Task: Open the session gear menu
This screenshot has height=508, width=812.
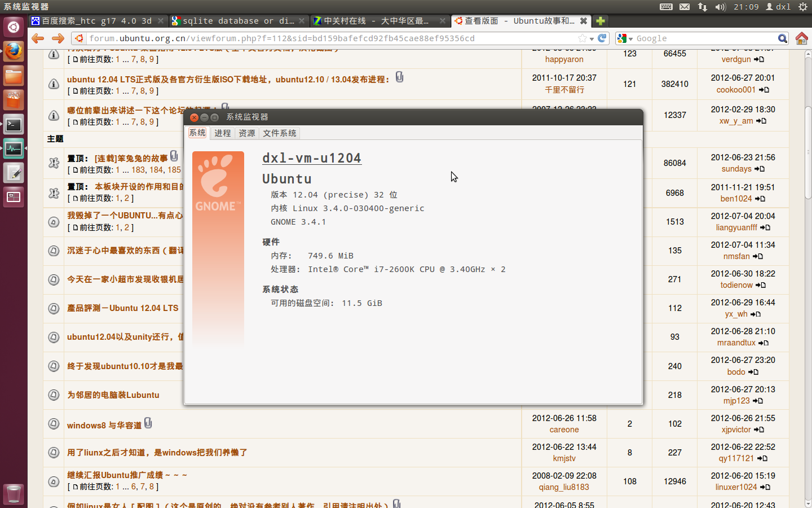Action: coord(802,7)
